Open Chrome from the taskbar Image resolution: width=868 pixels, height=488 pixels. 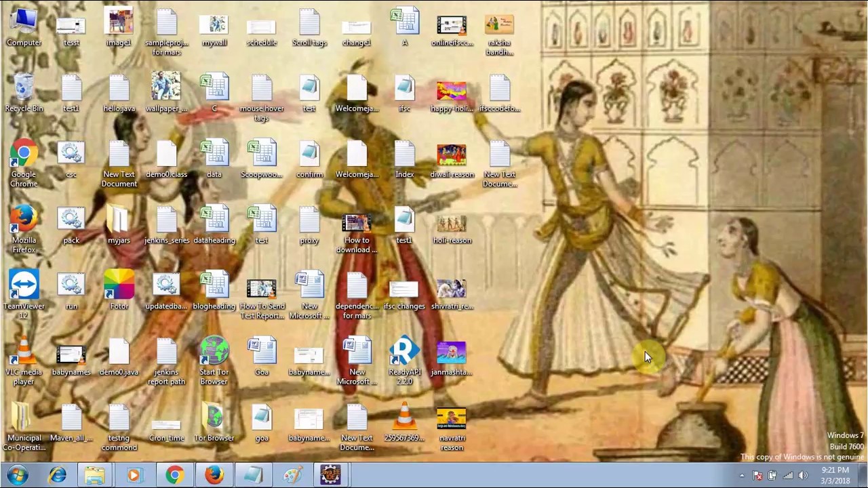point(175,475)
